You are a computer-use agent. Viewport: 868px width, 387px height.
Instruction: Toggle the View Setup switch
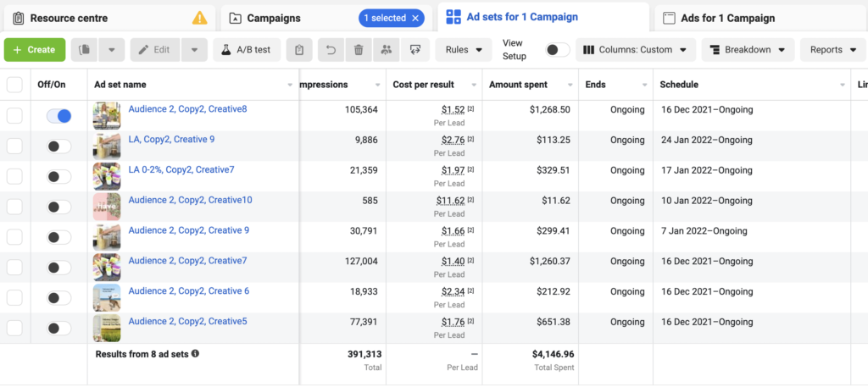coord(557,50)
